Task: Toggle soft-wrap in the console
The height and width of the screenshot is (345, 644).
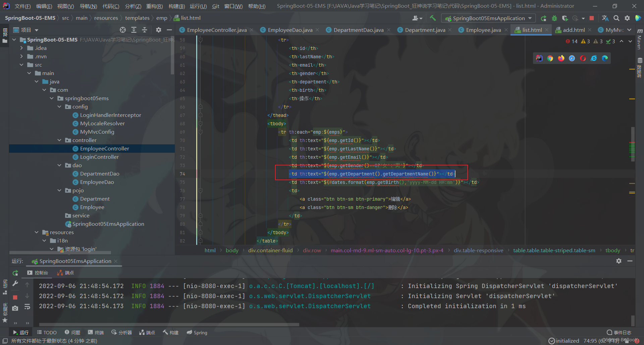Action: (27, 307)
